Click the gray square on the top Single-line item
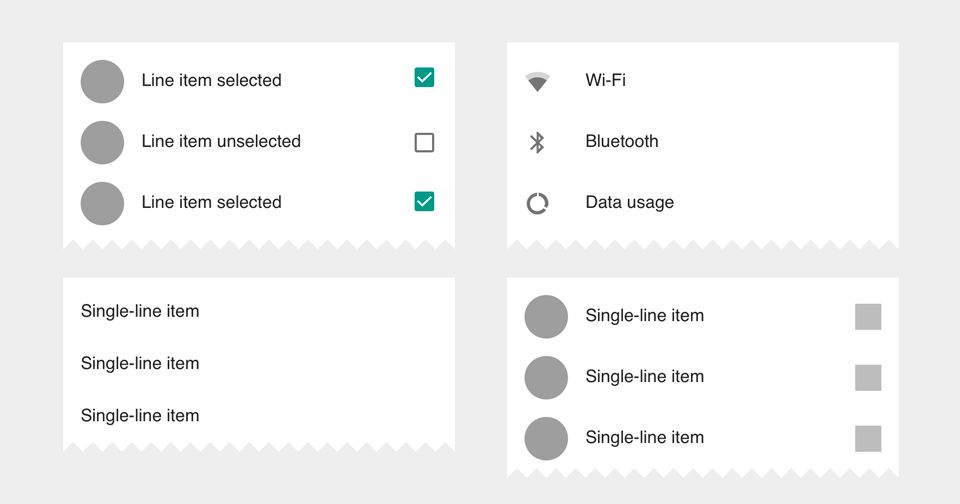The image size is (960, 504). (868, 317)
